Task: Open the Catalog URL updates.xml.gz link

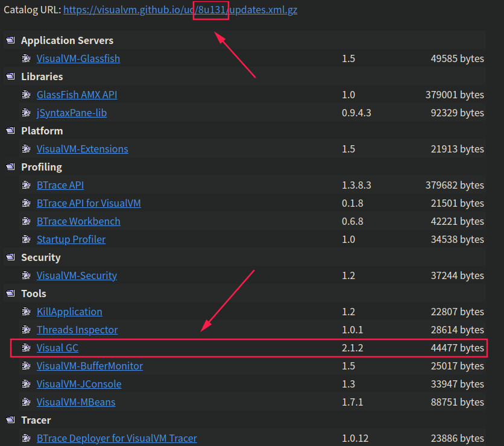Action: point(180,10)
